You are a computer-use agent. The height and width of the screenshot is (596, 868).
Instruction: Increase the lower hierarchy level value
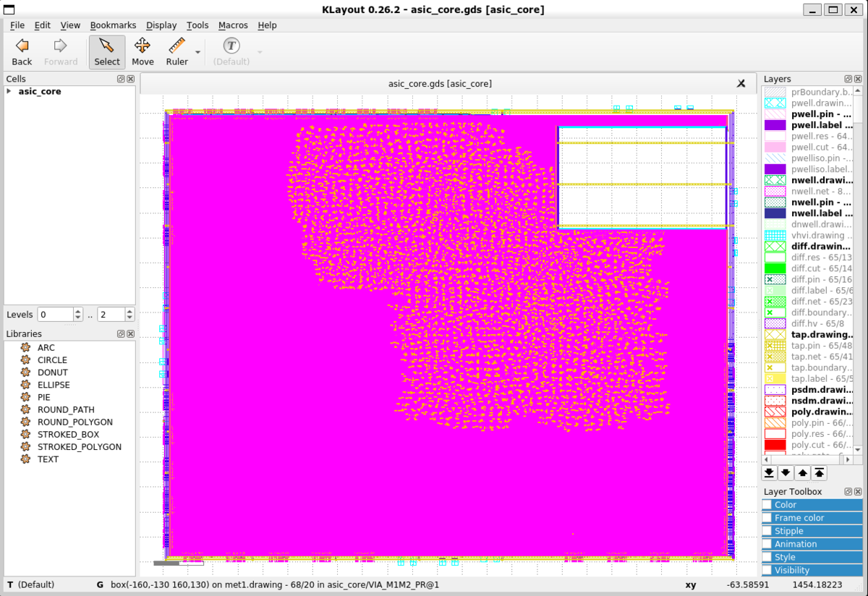77,311
